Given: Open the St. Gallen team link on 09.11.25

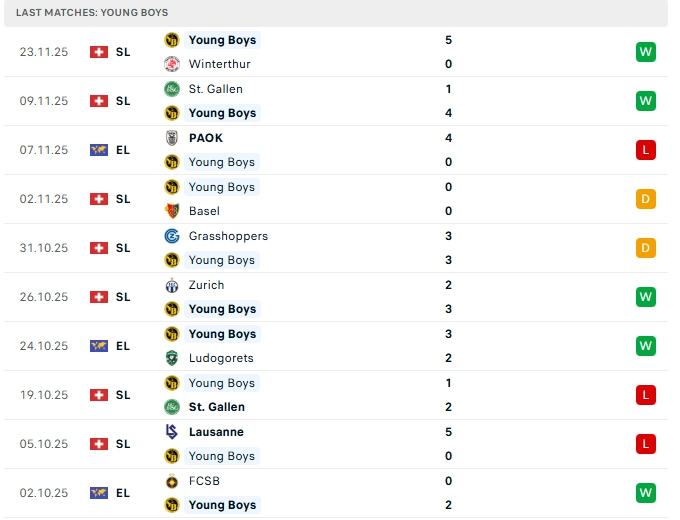Looking at the screenshot, I should click(215, 89).
